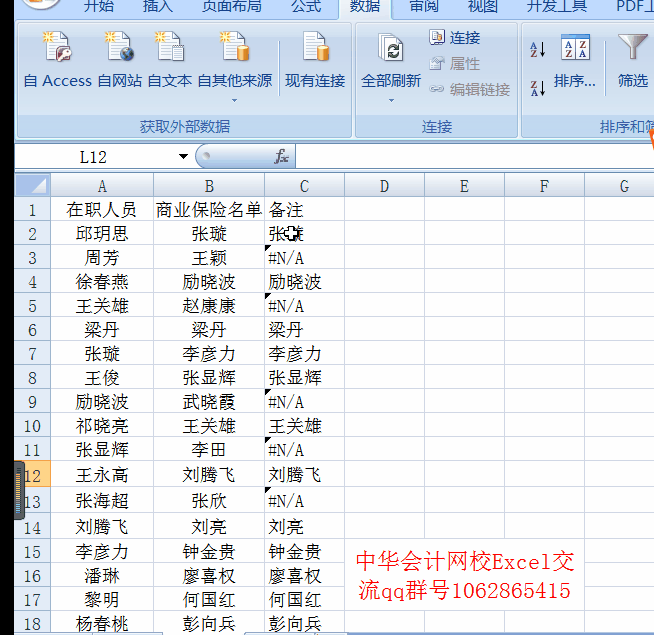The image size is (654, 635).
Task: Click cell B15 钟金贵
Action: point(209,551)
